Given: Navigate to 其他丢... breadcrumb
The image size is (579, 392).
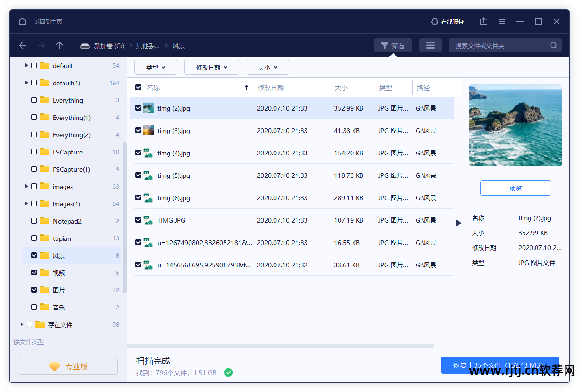Looking at the screenshot, I should [148, 46].
